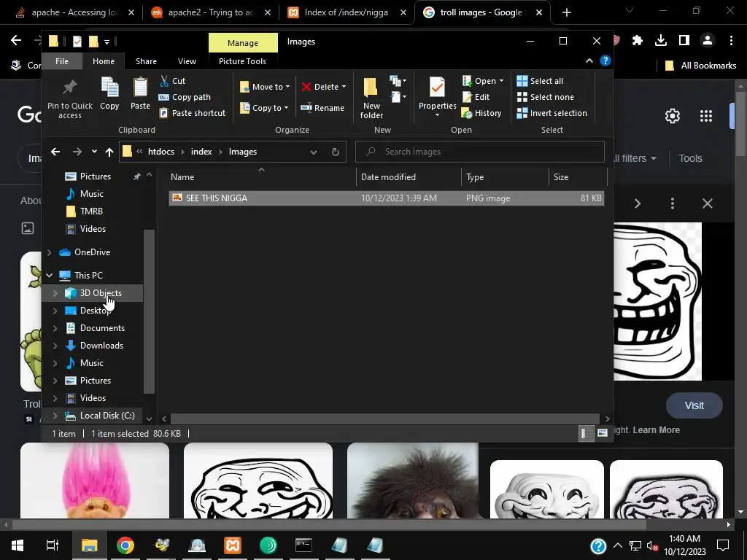Rename the selected file via the ribbon
This screenshot has width=747, height=560.
(x=322, y=108)
